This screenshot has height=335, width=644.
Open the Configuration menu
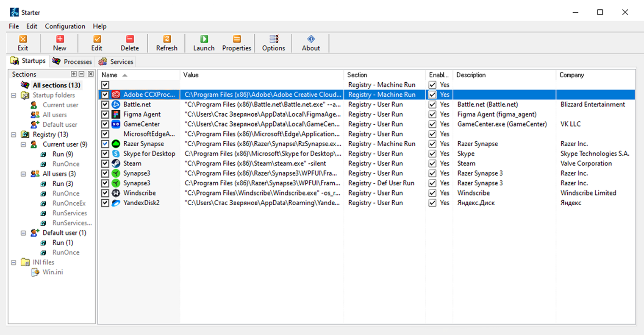65,26
